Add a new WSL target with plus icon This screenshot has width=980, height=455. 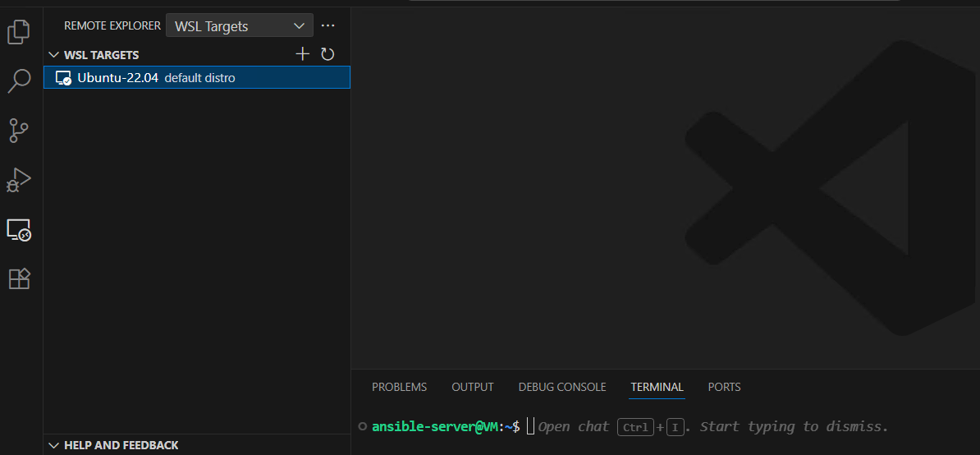[x=303, y=54]
